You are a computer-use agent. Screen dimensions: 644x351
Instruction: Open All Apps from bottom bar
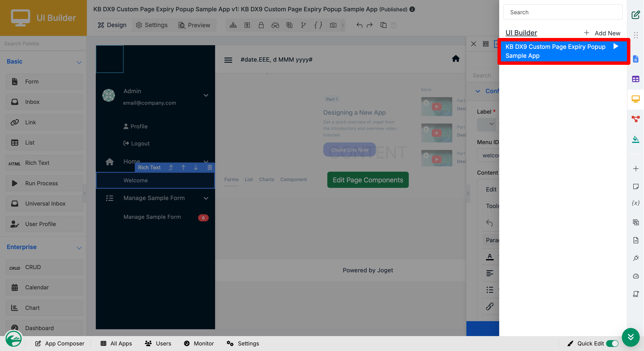pos(116,344)
